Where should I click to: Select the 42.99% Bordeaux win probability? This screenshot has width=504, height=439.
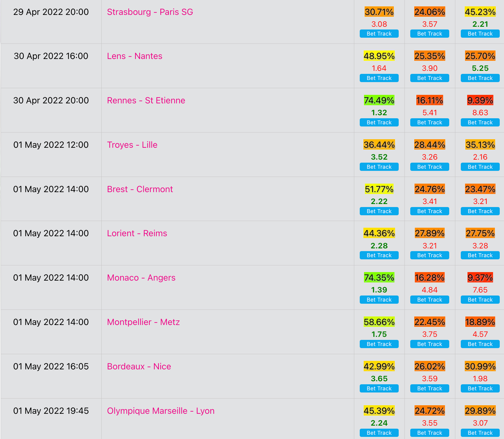[379, 366]
